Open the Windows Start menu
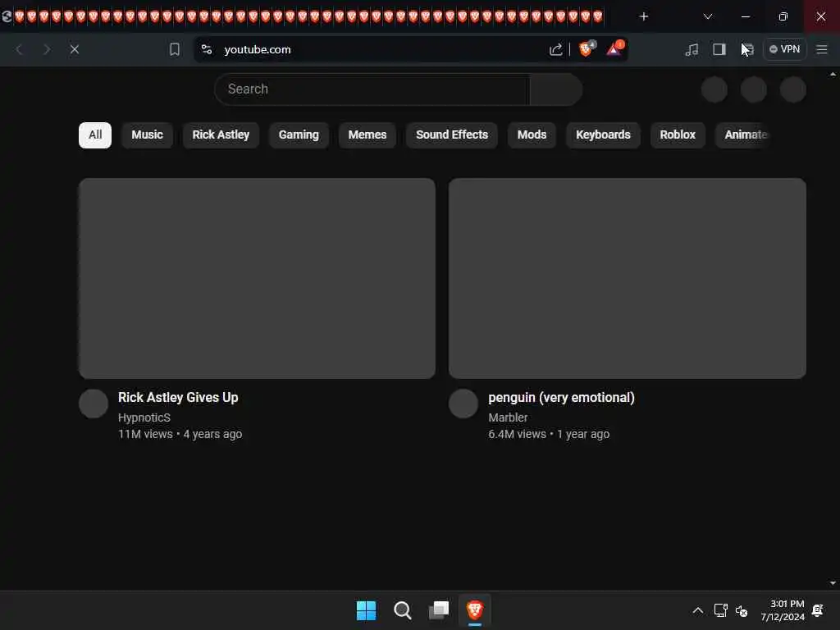The height and width of the screenshot is (630, 840). (x=367, y=610)
